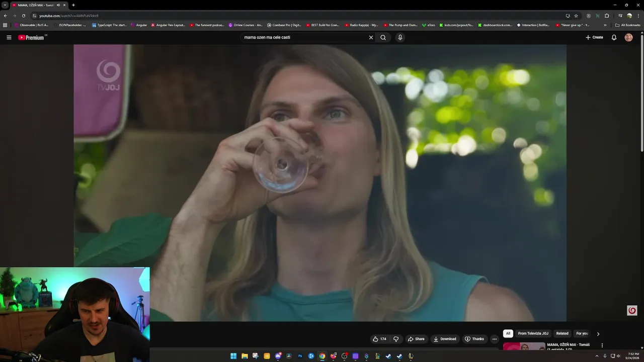Open Chrome profile avatar
644x362 pixels.
click(629, 16)
